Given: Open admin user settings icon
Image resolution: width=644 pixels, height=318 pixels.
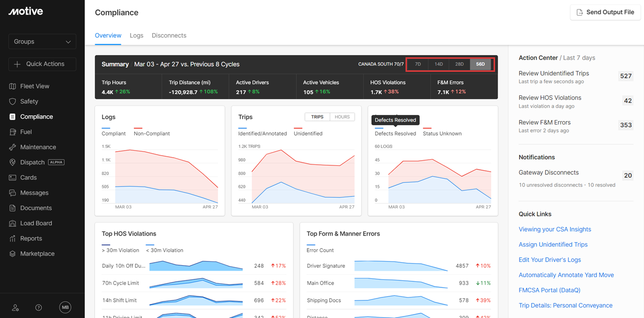Looking at the screenshot, I should coord(16,307).
